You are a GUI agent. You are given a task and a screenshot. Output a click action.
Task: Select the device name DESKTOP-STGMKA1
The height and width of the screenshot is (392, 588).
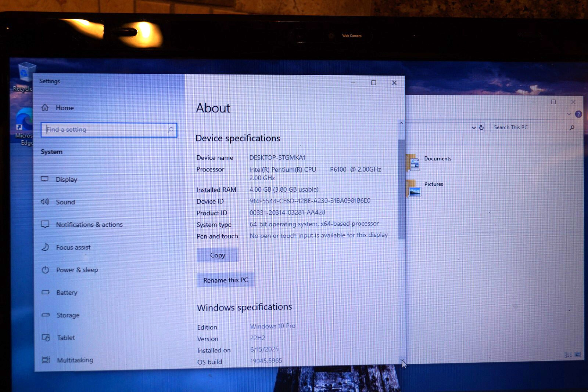pos(277,157)
